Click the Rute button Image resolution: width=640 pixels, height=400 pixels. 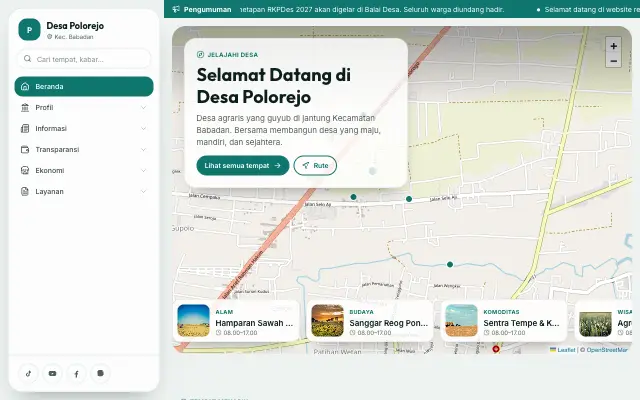coord(315,165)
